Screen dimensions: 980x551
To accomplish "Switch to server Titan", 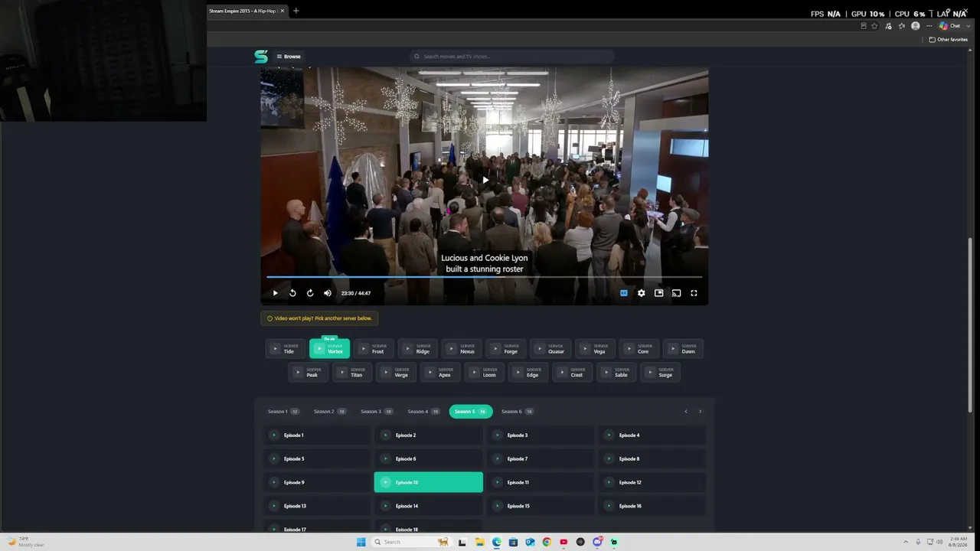I will click(352, 373).
